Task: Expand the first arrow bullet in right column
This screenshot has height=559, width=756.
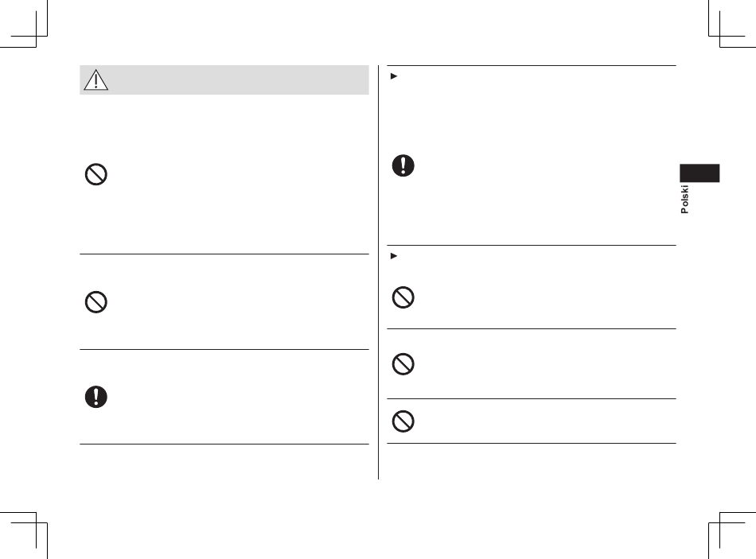Action: (x=393, y=76)
